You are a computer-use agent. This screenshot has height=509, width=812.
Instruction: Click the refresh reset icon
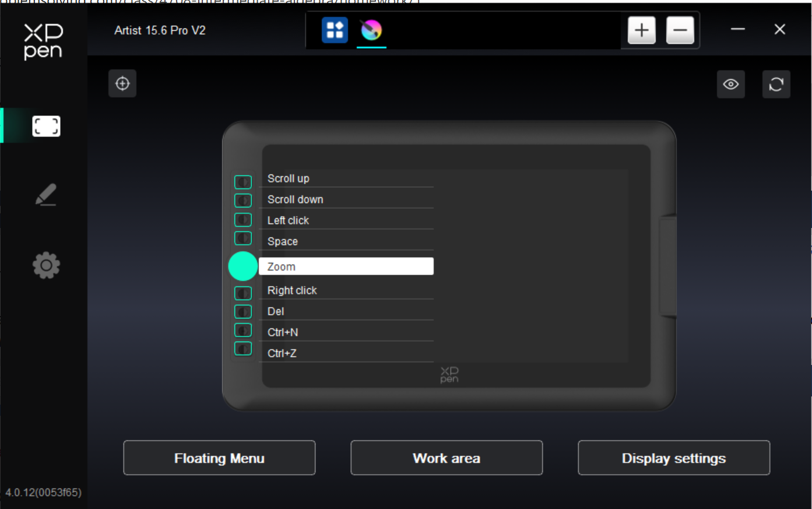[x=776, y=84]
